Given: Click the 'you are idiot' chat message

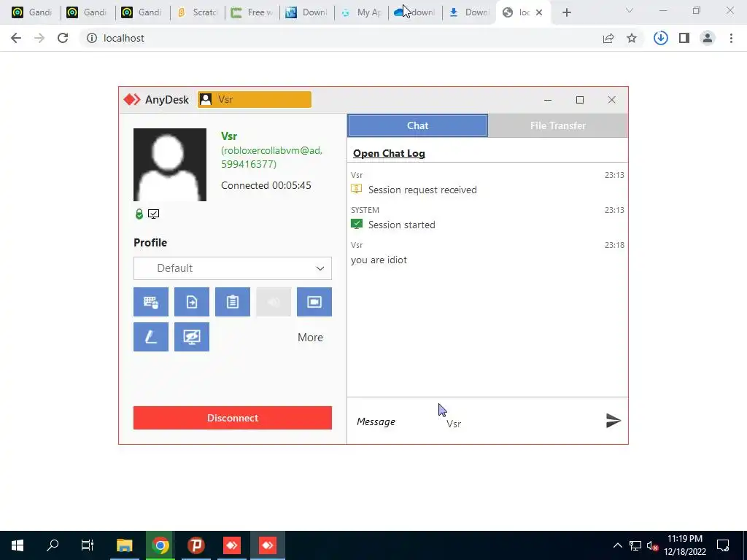Looking at the screenshot, I should click(x=379, y=260).
